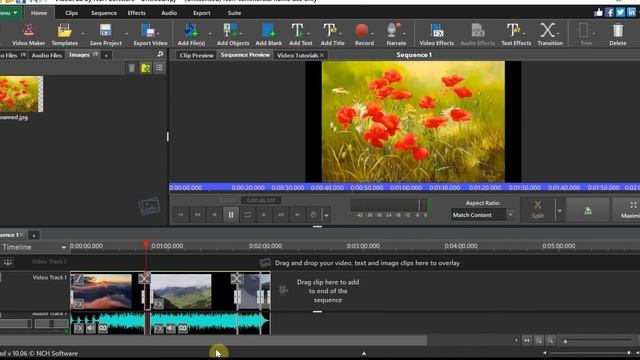Viewport: 640px width, 360px height.
Task: Click the transition icon between first and second clips
Action: [144, 279]
